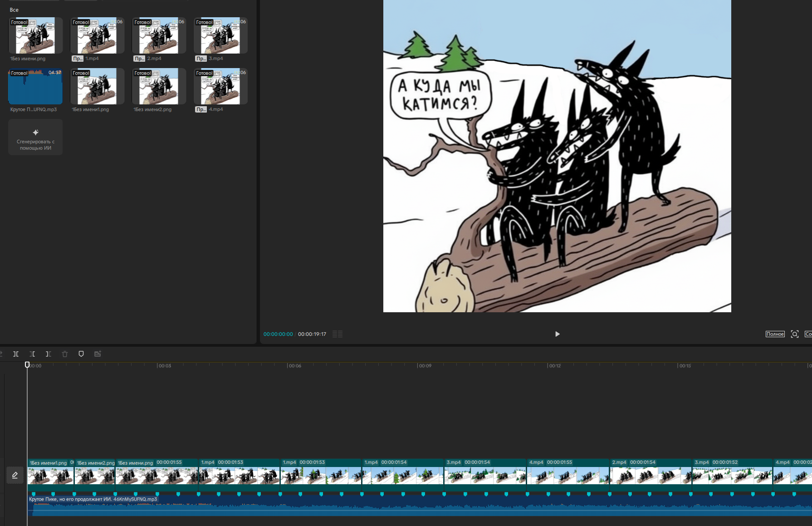Click the shield-shaped Marker icon

click(81, 354)
